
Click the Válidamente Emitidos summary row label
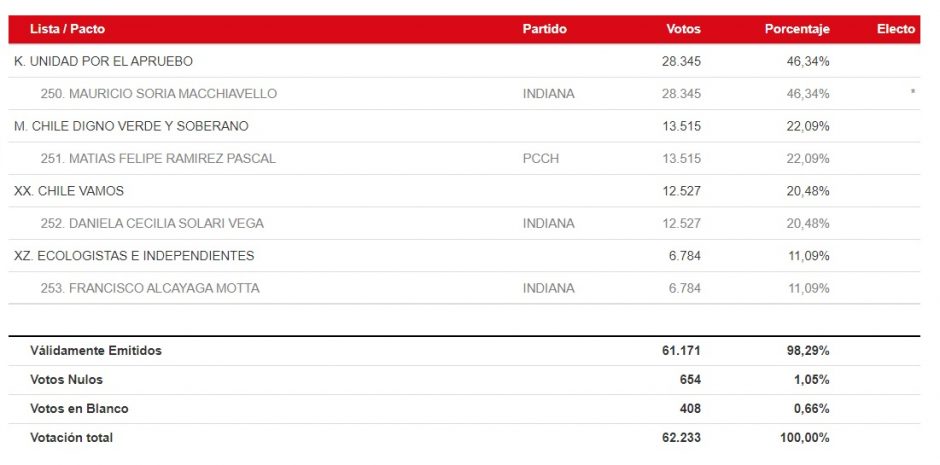coord(96,351)
